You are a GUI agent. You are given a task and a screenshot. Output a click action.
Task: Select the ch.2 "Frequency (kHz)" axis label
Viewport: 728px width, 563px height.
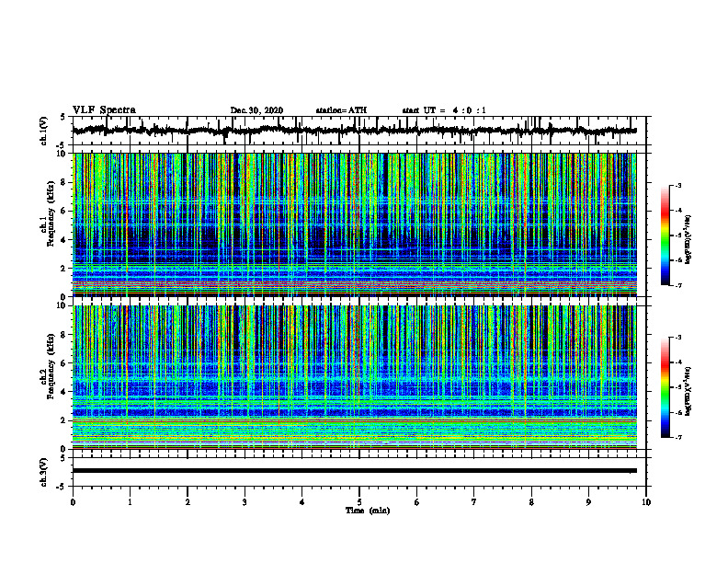tap(51, 366)
